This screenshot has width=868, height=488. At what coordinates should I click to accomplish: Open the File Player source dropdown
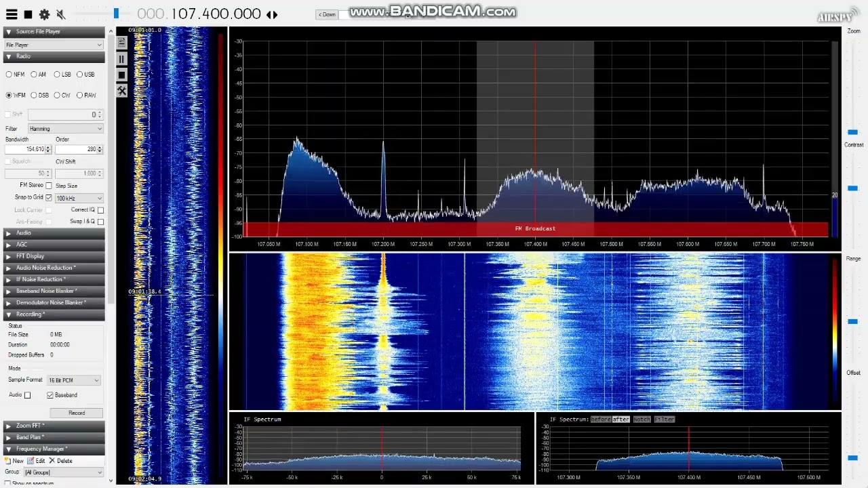[x=54, y=45]
